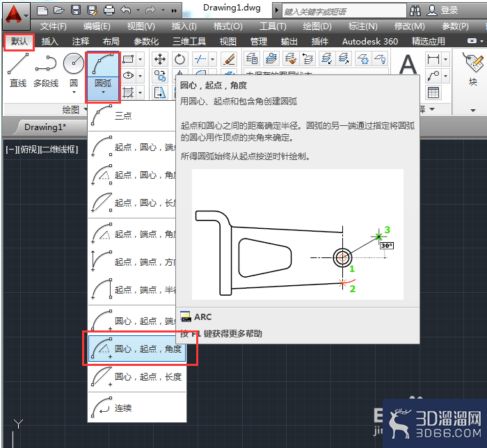487x448 pixels.
Task: Choose the 圆心，起点，角度 arc option
Action: pos(137,349)
